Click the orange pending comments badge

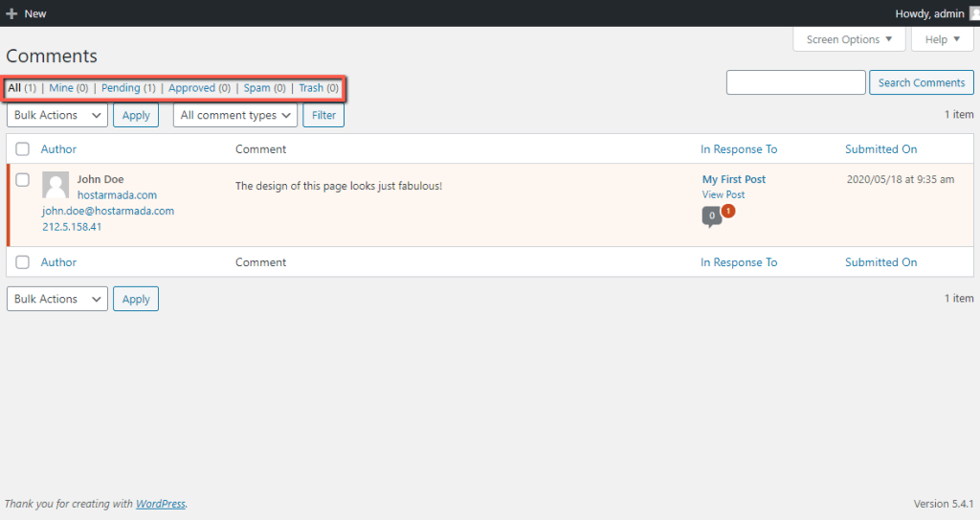pos(728,211)
